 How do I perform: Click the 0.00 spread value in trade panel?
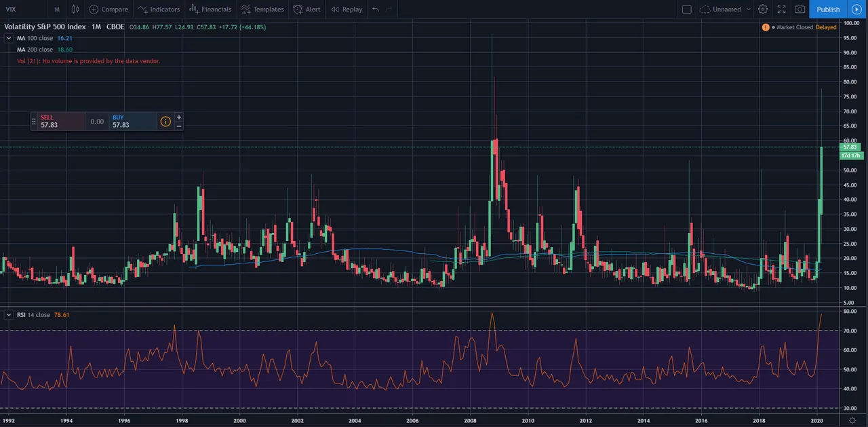pyautogui.click(x=97, y=122)
